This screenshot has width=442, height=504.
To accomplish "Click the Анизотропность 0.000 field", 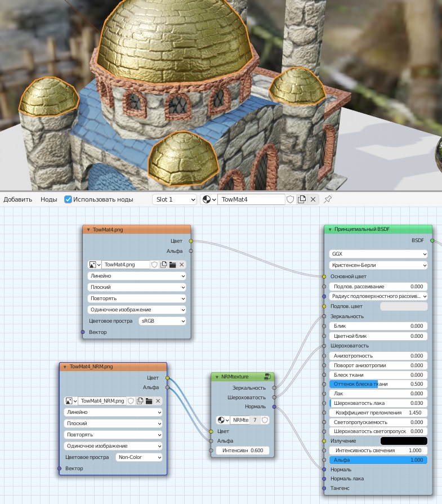I will [378, 356].
